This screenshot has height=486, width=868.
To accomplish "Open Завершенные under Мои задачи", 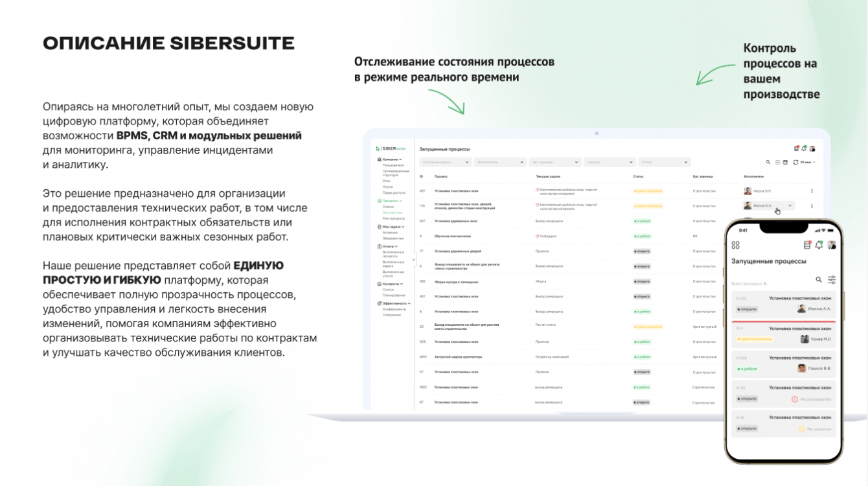I will point(393,238).
